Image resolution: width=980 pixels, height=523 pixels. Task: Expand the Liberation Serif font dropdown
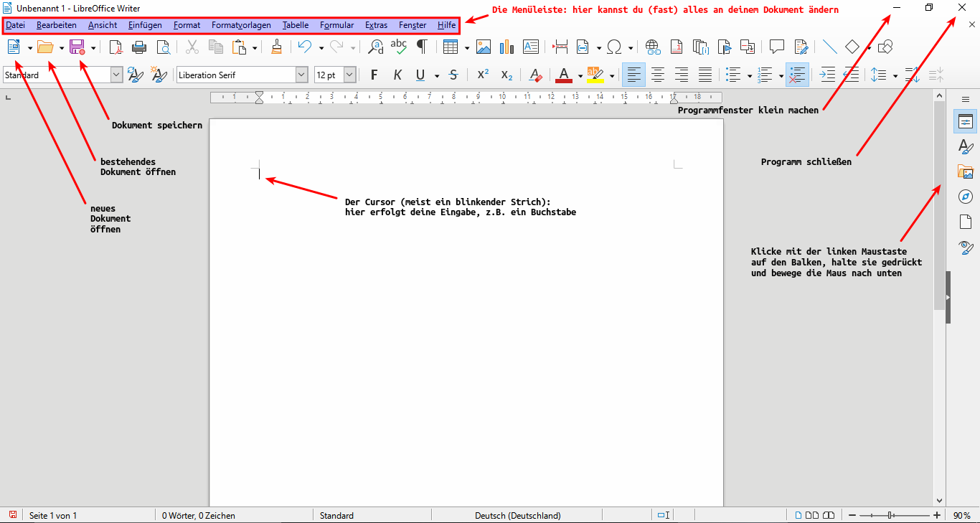point(302,75)
